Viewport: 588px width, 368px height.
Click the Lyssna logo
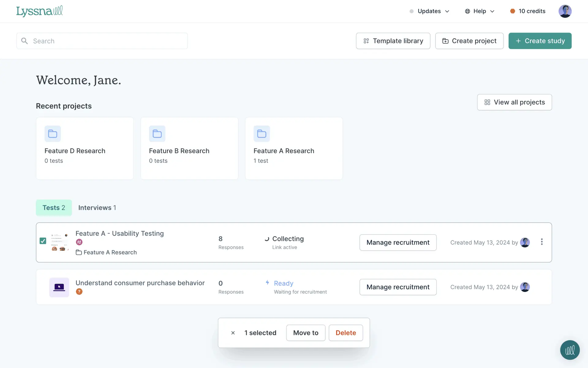click(x=39, y=11)
